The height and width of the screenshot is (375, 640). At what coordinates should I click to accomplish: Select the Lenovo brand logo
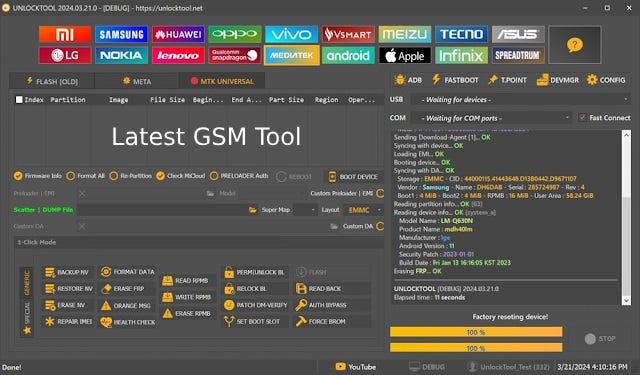pyautogui.click(x=178, y=55)
